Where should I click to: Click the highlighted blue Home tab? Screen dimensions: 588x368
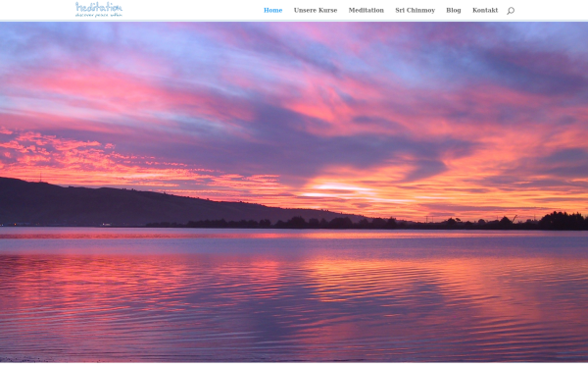point(273,10)
